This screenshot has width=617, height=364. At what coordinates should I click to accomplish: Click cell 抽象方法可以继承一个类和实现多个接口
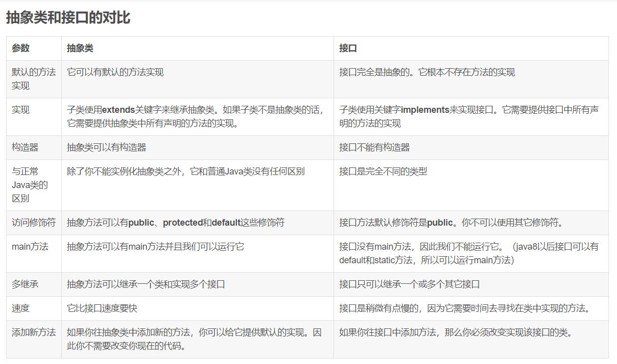point(198,284)
